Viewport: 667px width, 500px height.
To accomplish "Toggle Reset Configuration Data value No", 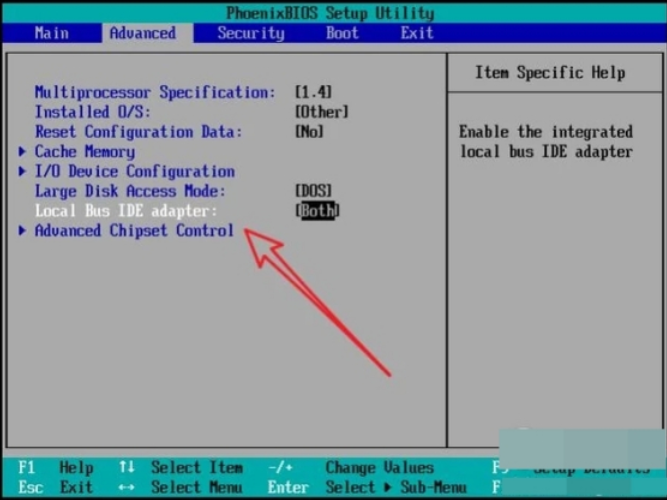I will click(309, 132).
